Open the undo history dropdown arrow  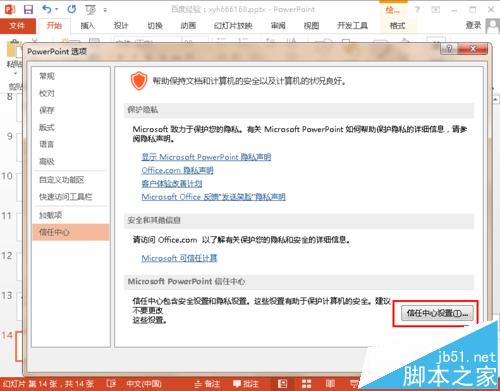coord(56,9)
